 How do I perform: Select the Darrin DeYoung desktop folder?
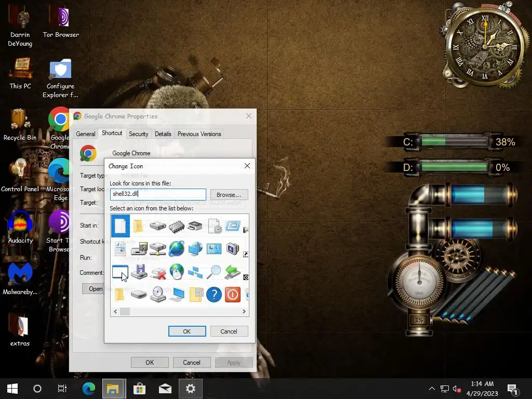[20, 27]
